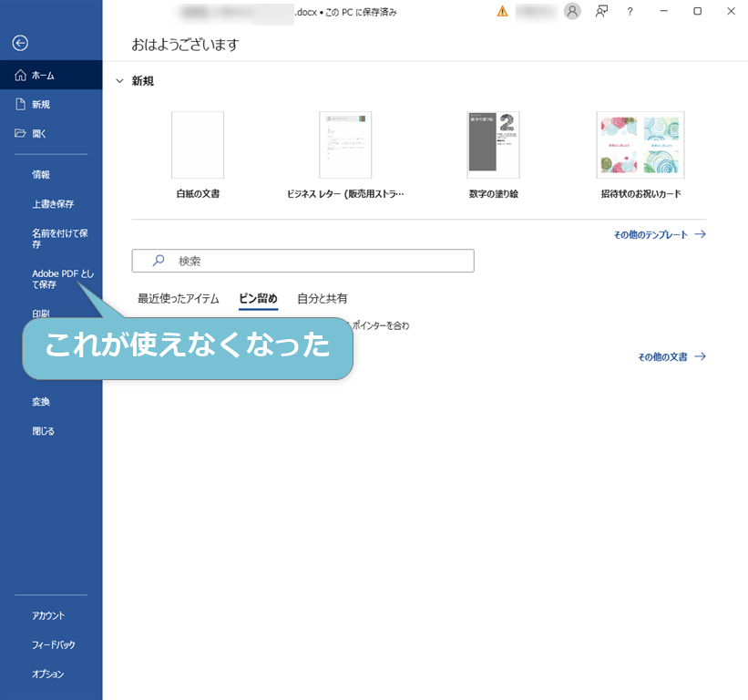This screenshot has width=748, height=700.
Task: Open the ビジネス レター template
Action: (345, 155)
